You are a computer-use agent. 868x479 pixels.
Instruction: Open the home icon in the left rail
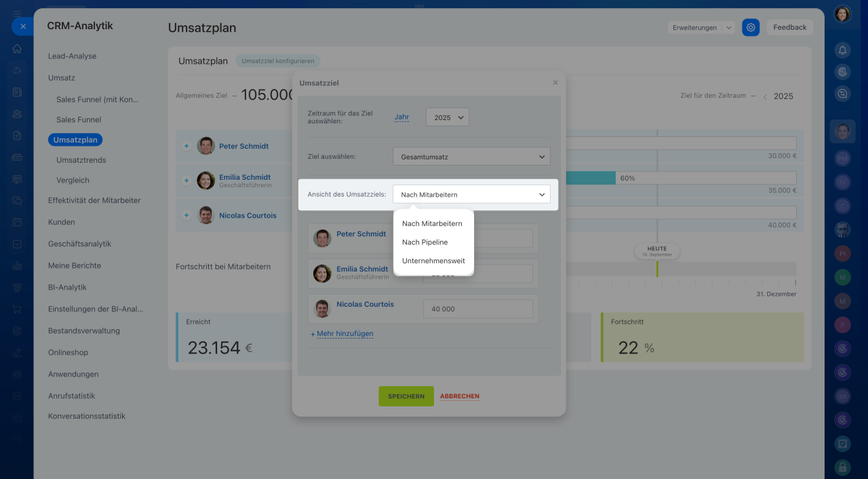pyautogui.click(x=17, y=49)
